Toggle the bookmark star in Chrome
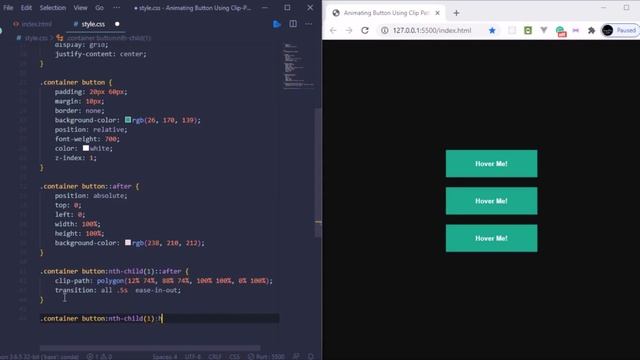The image size is (640, 360). coord(492,30)
